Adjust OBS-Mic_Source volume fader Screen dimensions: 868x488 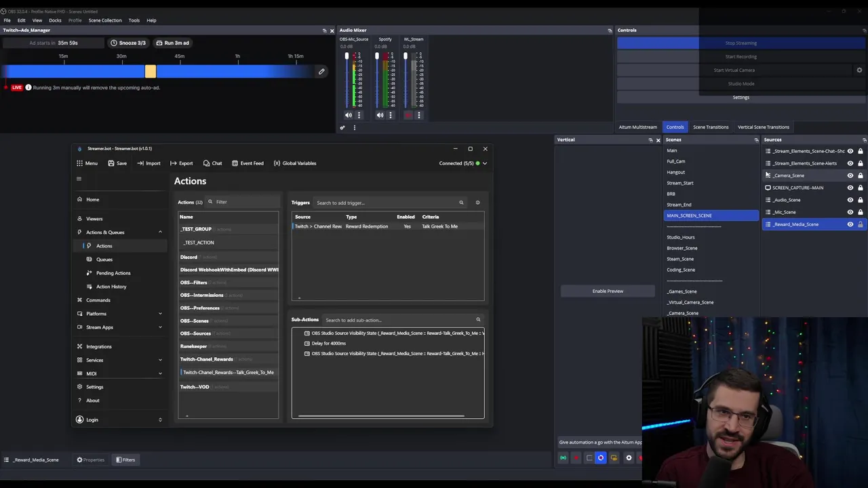click(x=347, y=56)
